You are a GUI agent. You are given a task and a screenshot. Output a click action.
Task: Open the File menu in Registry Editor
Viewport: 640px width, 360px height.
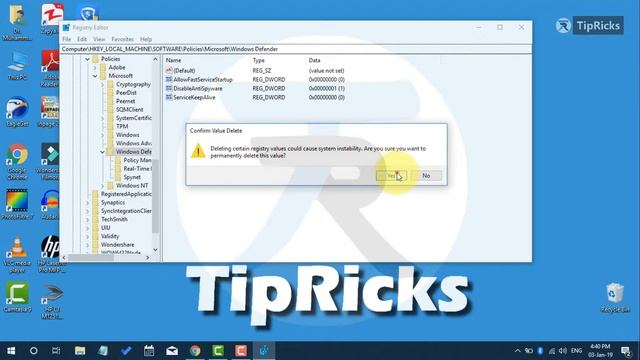click(x=67, y=39)
